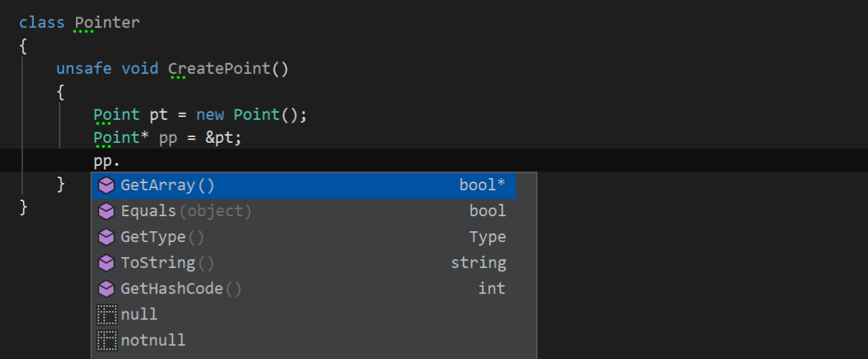Click the ToString() method cube icon
This screenshot has height=359, width=868.
[x=106, y=264]
